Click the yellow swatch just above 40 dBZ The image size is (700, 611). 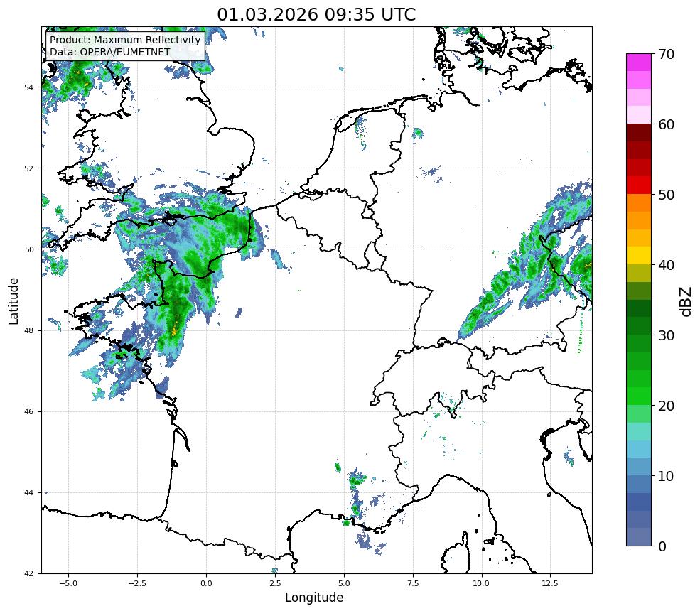[639, 256]
